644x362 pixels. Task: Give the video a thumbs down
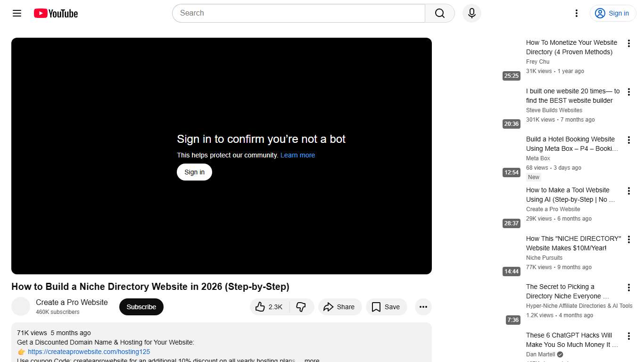(x=301, y=306)
